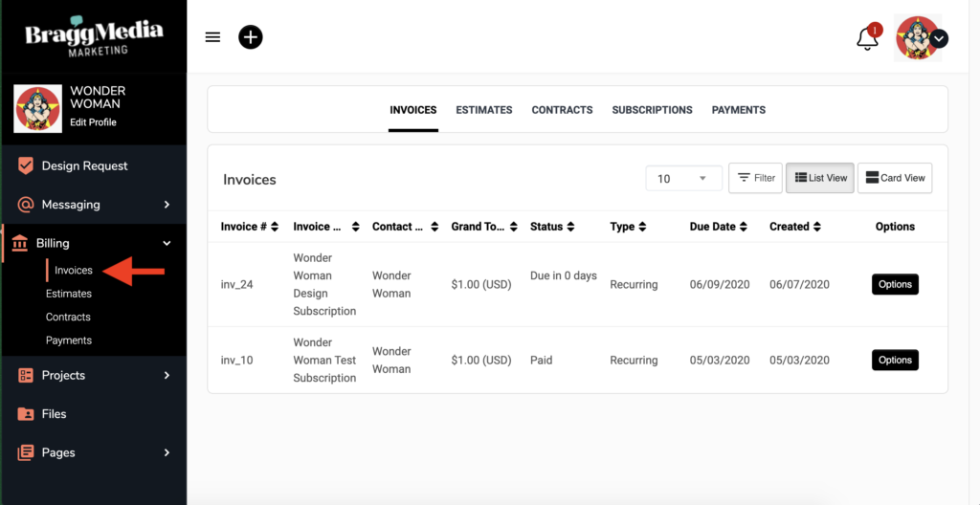
Task: Click Options for invoice inv_24
Action: click(x=895, y=284)
